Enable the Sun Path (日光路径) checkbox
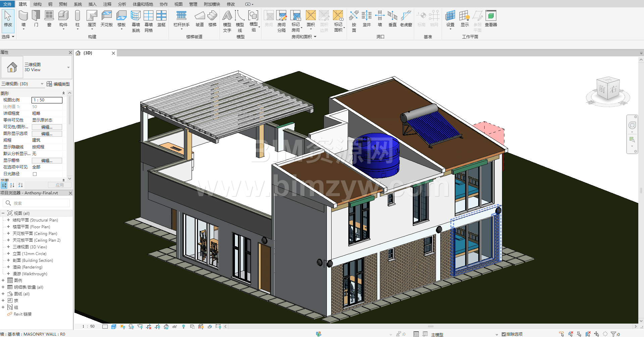 (x=35, y=174)
